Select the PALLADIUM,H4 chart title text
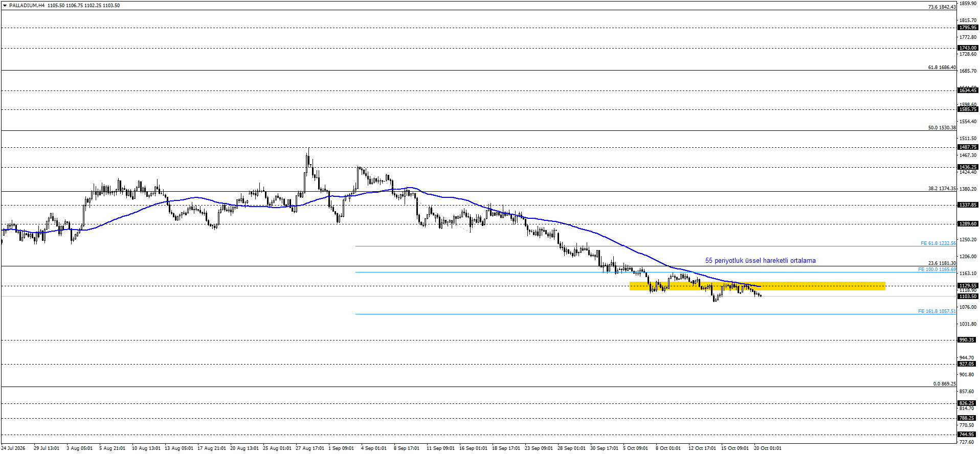The height and width of the screenshot is (454, 980). [x=27, y=6]
